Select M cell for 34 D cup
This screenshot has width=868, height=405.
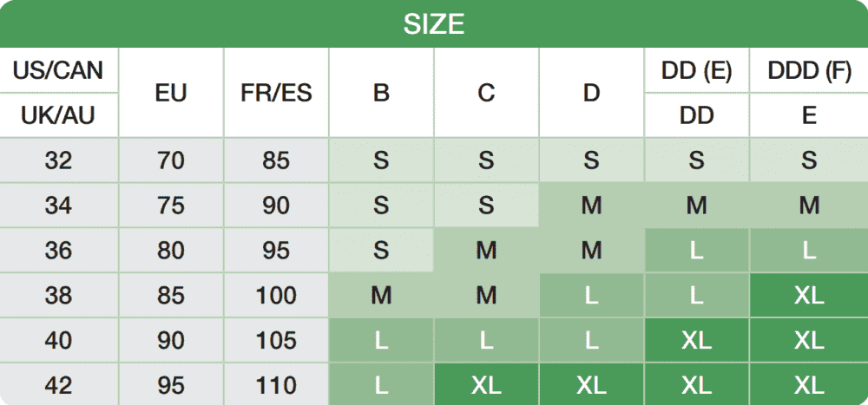pyautogui.click(x=592, y=206)
